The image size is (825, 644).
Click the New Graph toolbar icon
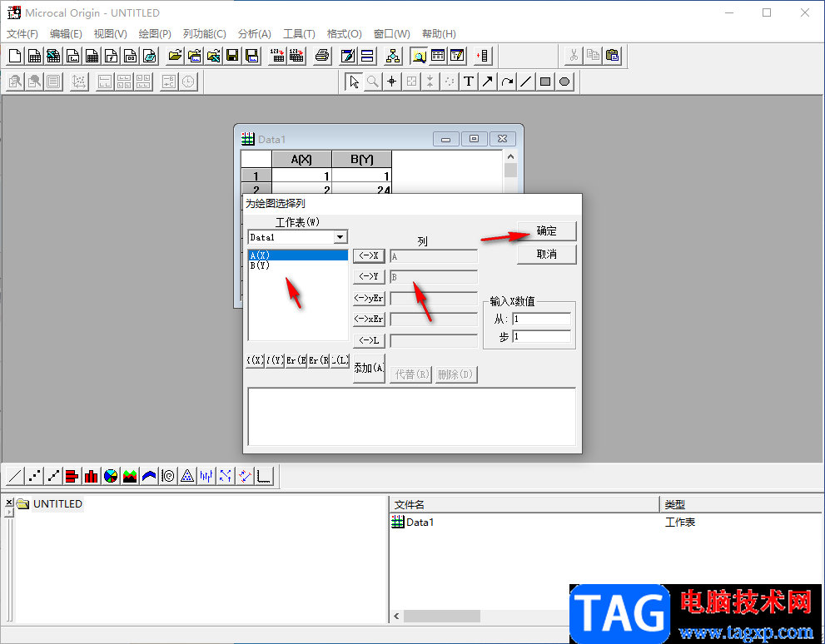pyautogui.click(x=72, y=56)
